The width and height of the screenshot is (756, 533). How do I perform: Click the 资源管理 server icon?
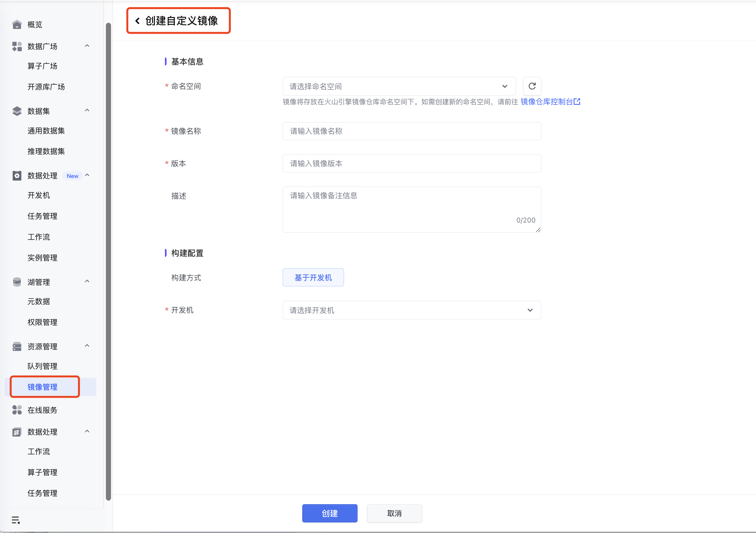pyautogui.click(x=17, y=346)
